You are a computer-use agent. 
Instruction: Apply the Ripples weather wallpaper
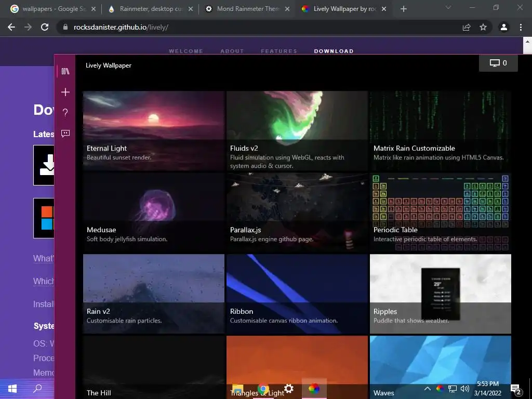click(x=441, y=294)
